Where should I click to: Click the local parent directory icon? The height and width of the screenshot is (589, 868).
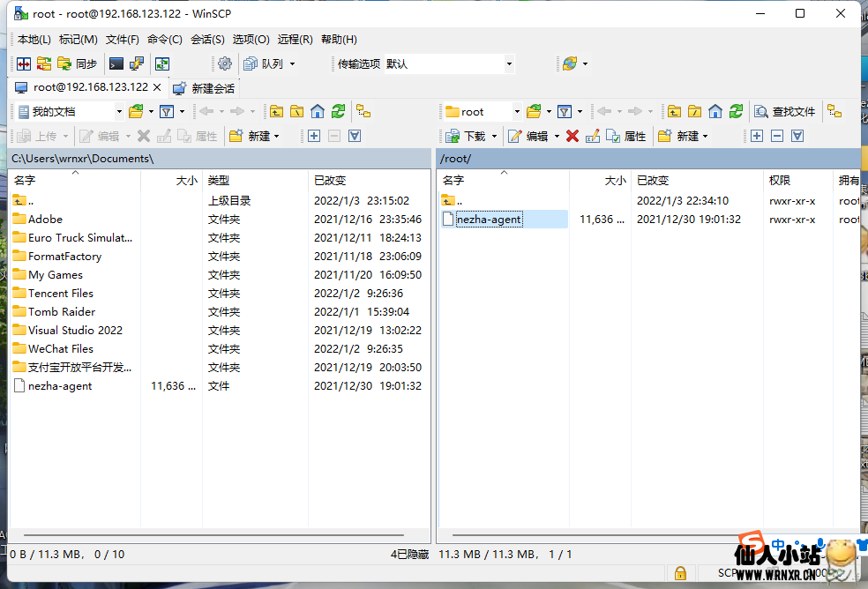click(x=276, y=112)
